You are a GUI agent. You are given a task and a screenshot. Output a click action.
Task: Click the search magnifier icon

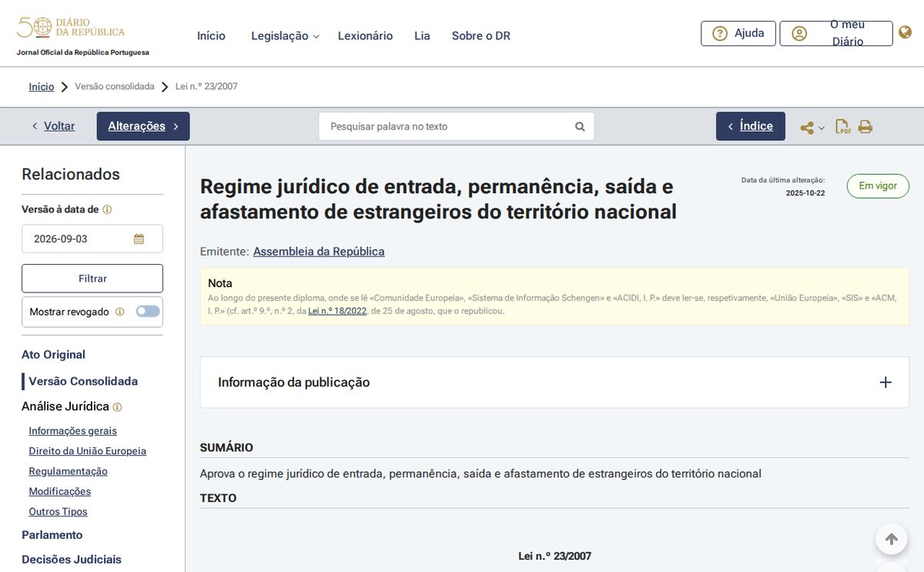(580, 126)
